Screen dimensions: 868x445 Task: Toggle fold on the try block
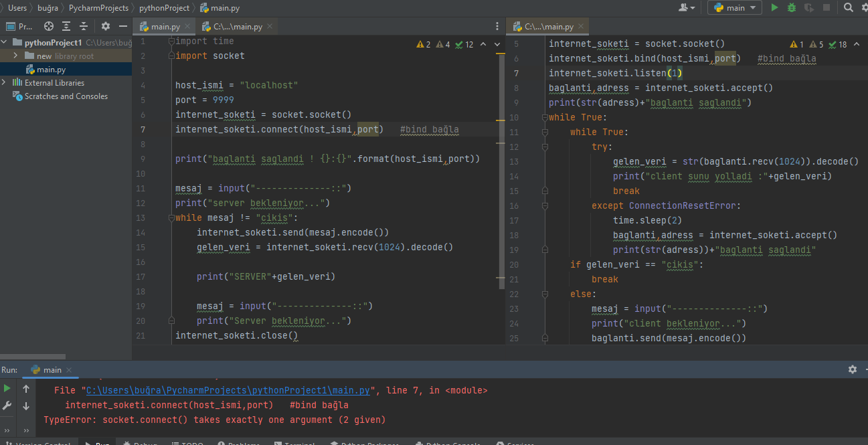pos(545,147)
